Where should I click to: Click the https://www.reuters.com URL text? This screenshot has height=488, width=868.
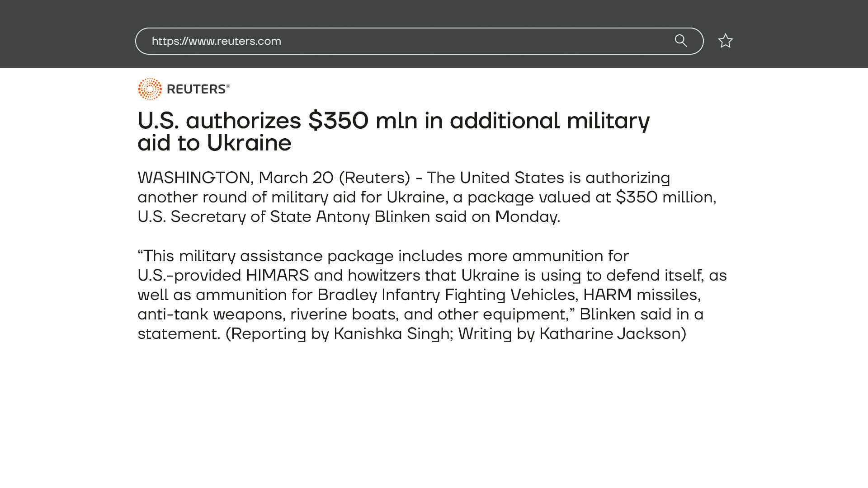coord(216,41)
